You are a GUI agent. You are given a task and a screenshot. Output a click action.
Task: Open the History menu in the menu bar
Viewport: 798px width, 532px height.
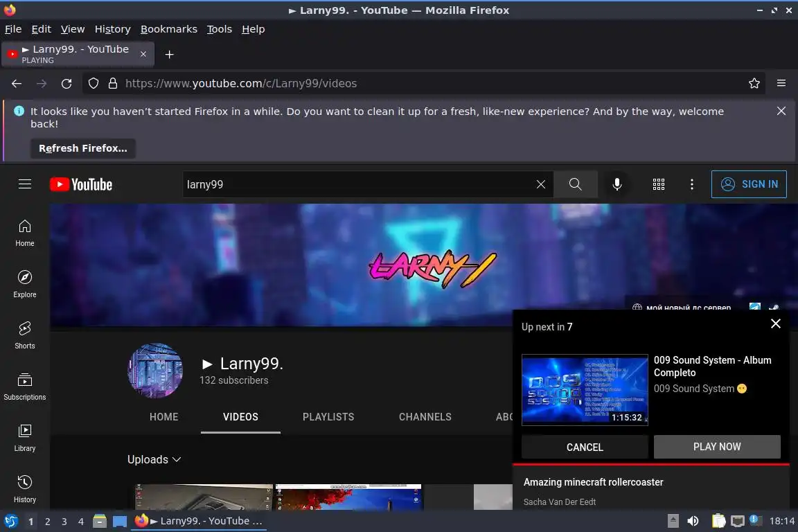tap(112, 29)
